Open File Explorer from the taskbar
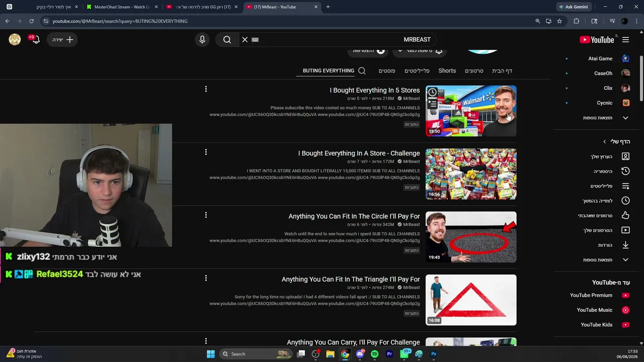 330,354
